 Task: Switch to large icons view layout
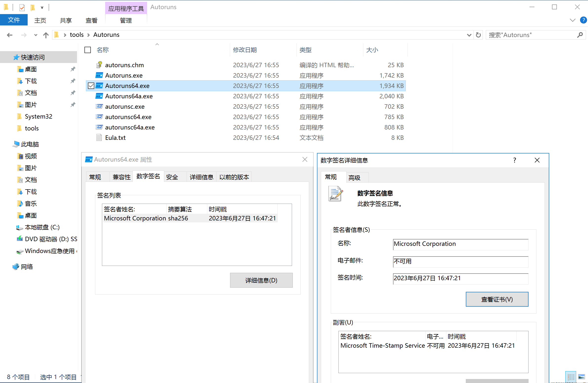coord(582,377)
